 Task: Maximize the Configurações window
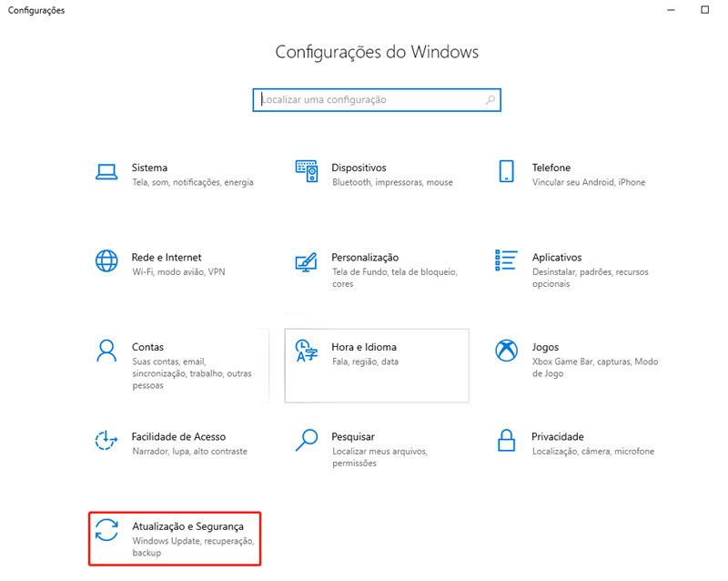[704, 10]
